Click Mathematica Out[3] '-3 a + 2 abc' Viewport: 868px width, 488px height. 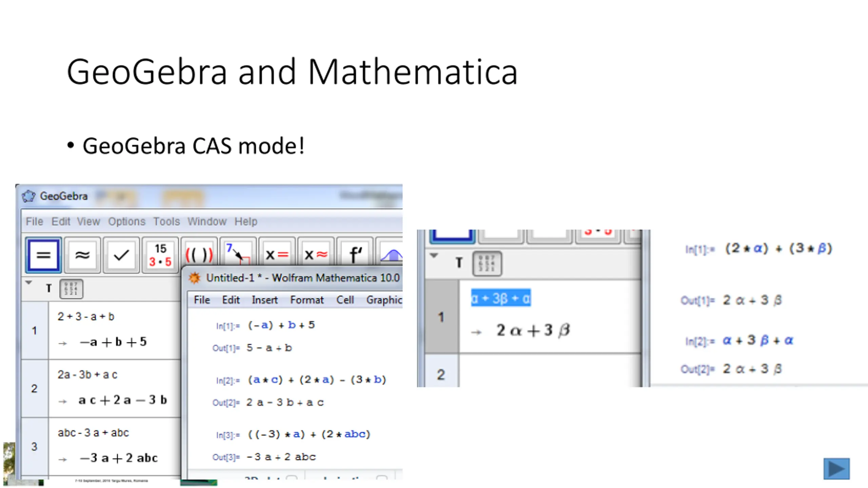coord(281,457)
